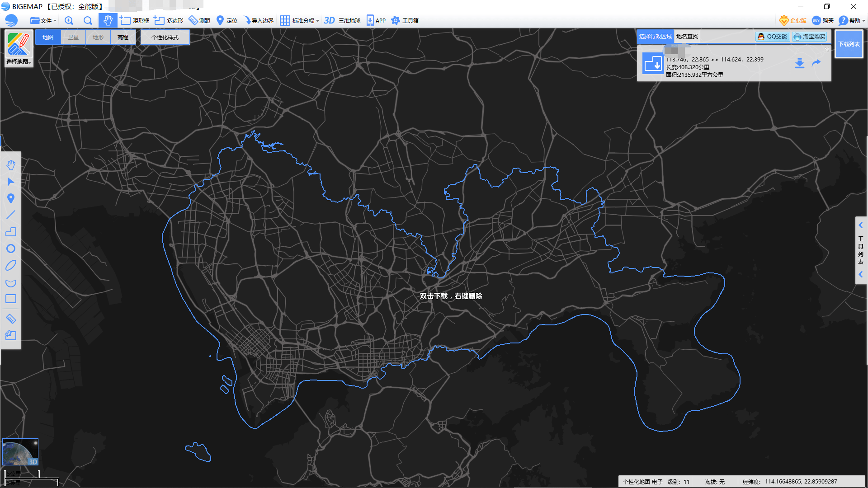Viewport: 868px width, 488px height.
Task: Select the sector shape drawing tool
Action: [x=11, y=282]
